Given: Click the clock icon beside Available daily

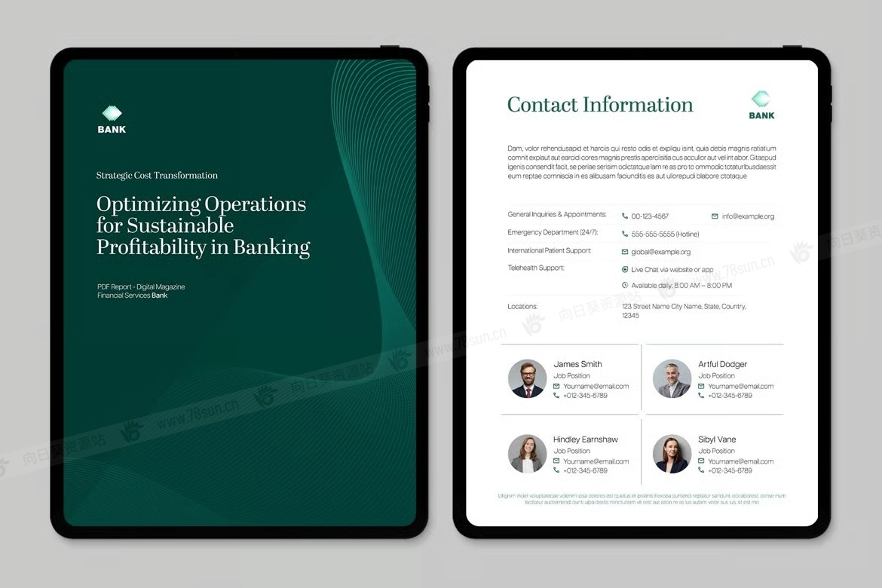Looking at the screenshot, I should tap(625, 286).
